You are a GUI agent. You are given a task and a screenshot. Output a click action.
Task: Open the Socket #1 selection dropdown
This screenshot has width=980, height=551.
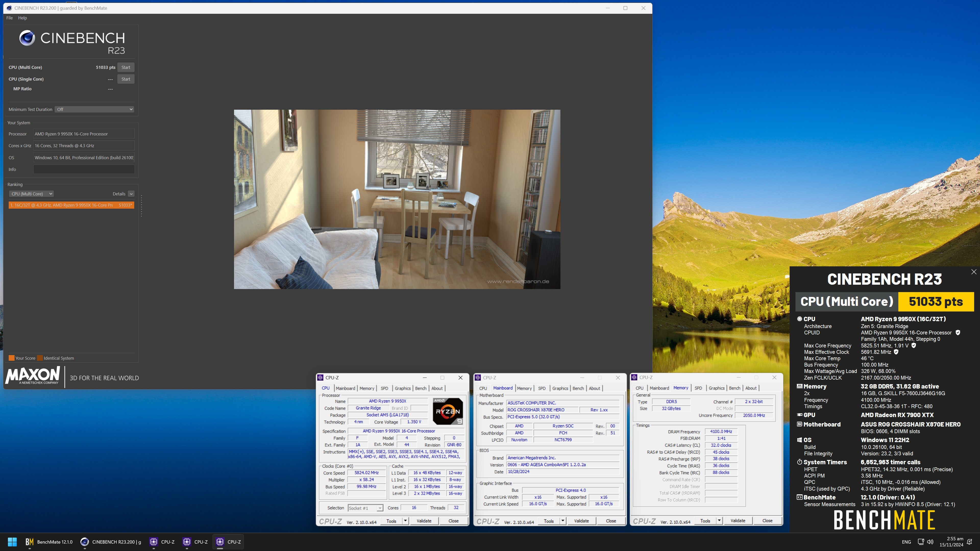click(x=366, y=508)
